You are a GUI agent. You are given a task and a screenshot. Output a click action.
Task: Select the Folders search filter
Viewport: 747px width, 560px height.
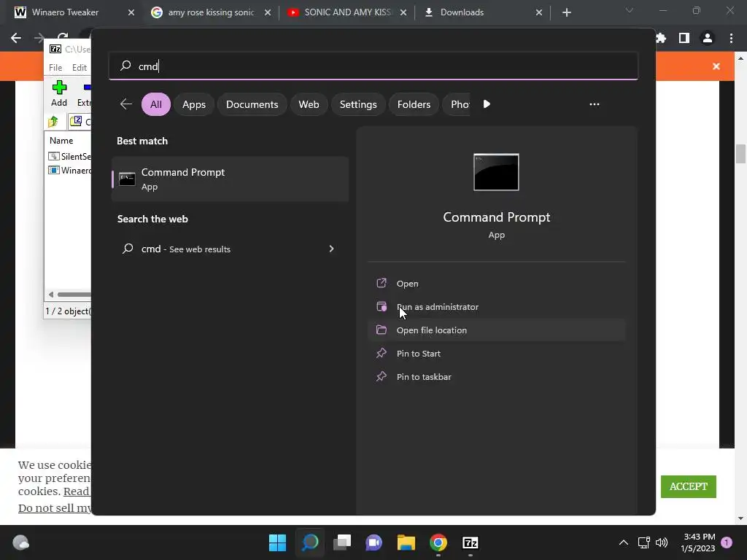click(414, 104)
